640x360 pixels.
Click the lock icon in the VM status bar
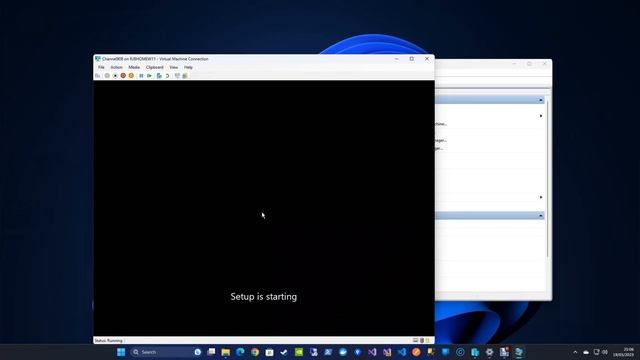(x=427, y=340)
